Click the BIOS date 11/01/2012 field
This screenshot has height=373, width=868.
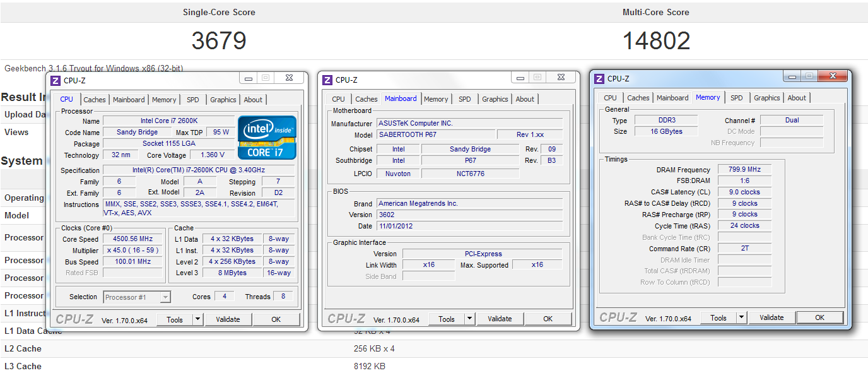[469, 226]
